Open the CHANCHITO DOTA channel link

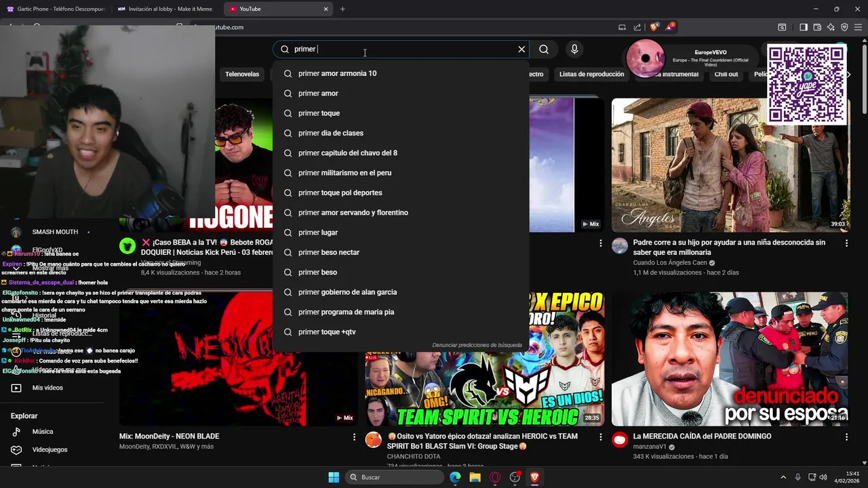(414, 456)
